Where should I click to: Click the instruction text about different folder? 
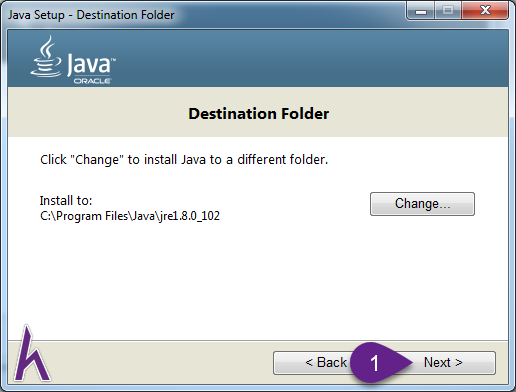(184, 160)
